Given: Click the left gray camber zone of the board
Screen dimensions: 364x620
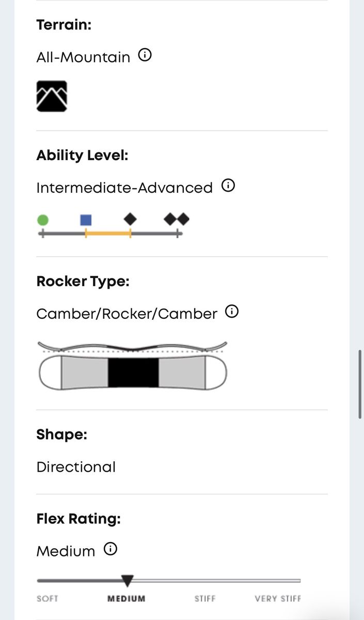Looking at the screenshot, I should pyautogui.click(x=85, y=372).
